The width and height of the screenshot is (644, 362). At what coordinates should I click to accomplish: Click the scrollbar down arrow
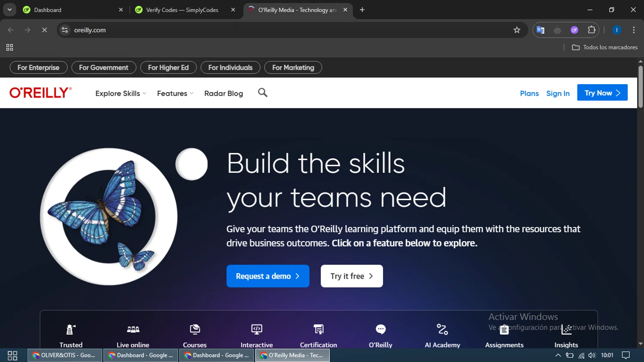click(x=641, y=344)
